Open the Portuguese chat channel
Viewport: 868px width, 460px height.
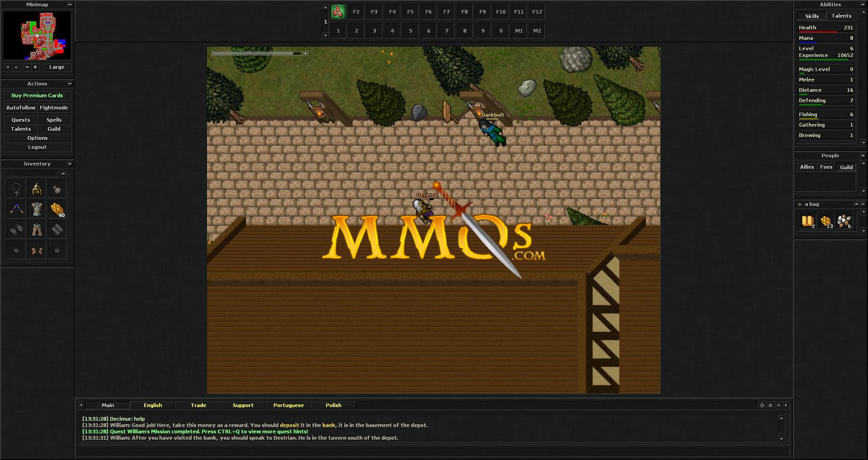(x=288, y=405)
